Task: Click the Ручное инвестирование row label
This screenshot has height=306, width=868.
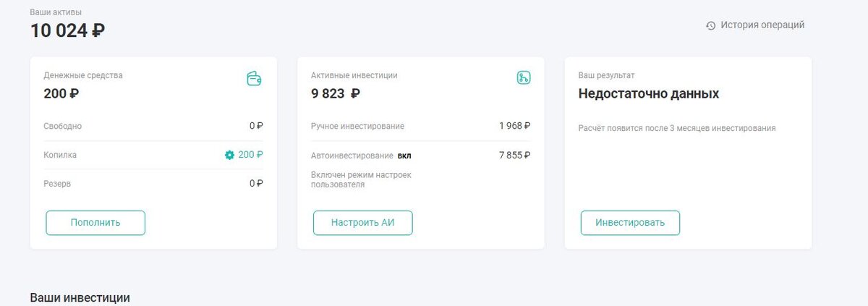Action: 357,126
